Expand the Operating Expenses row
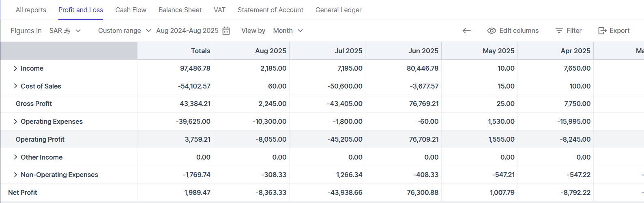Image resolution: width=644 pixels, height=203 pixels. click(15, 122)
